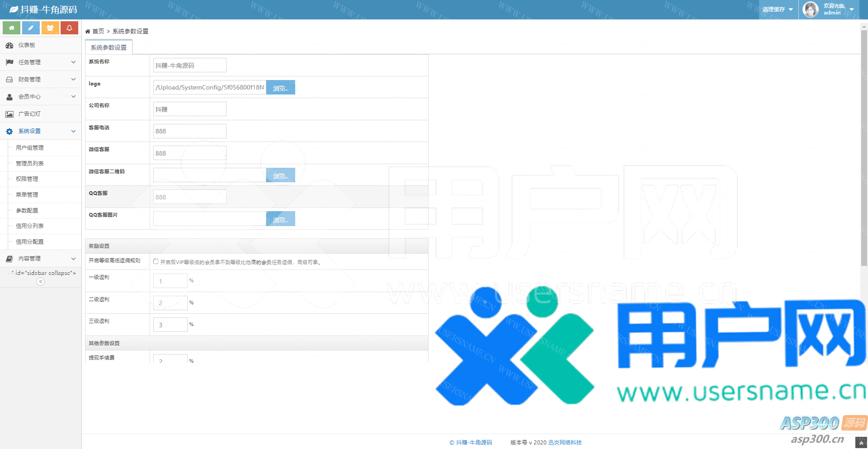Open 用户组管理 in the sidebar
868x449 pixels.
30,148
